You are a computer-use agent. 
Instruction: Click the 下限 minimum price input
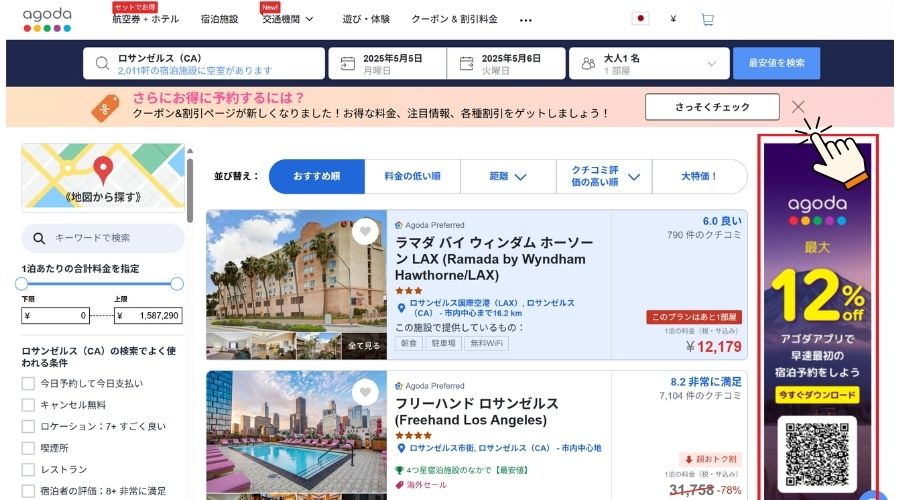55,316
